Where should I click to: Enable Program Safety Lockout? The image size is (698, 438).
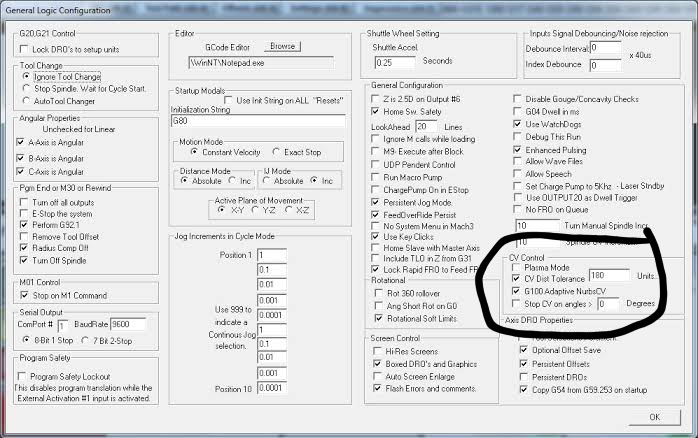(21, 376)
